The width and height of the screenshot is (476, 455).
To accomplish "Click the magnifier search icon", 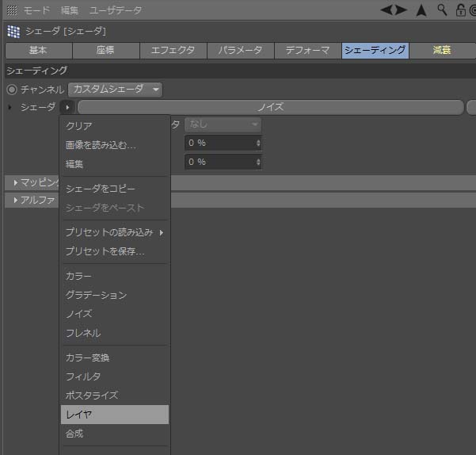I will point(442,10).
